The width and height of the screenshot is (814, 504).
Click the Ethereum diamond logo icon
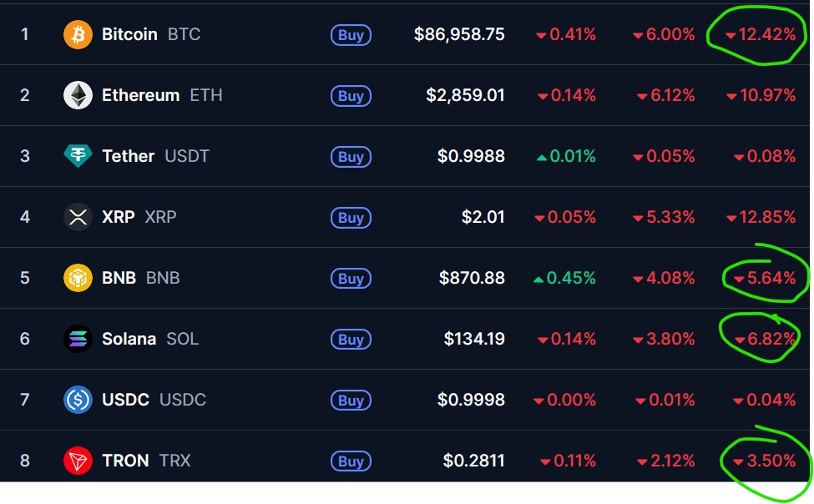tap(78, 95)
